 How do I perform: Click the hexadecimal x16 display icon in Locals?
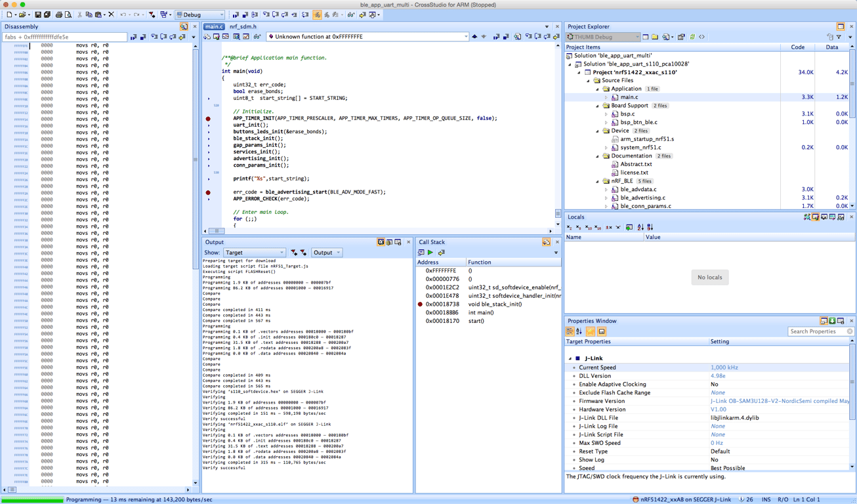598,227
